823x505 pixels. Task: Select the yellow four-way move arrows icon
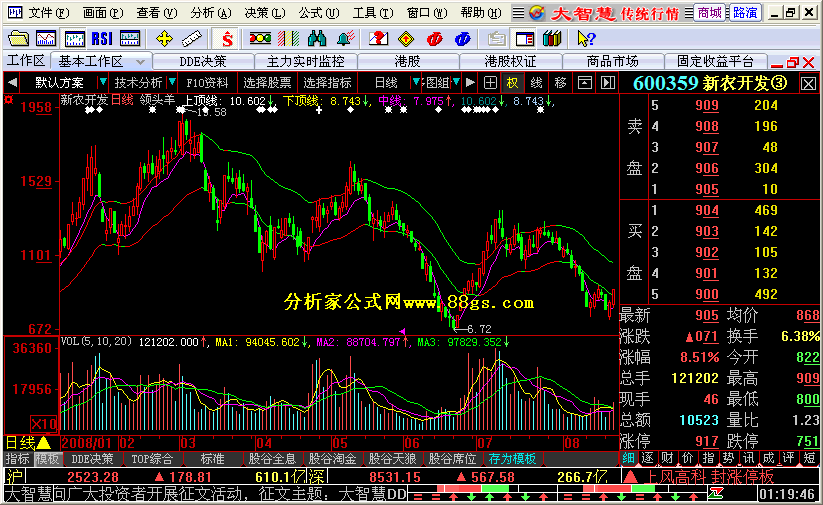(164, 38)
